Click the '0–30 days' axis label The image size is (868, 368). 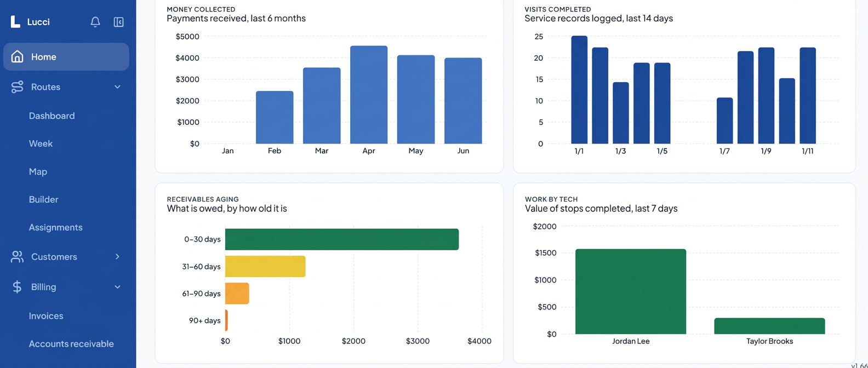202,239
